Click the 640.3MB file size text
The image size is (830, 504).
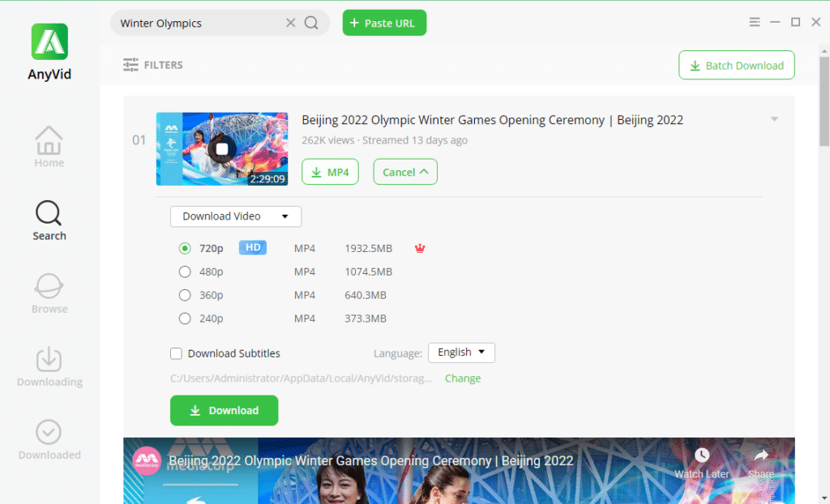366,295
